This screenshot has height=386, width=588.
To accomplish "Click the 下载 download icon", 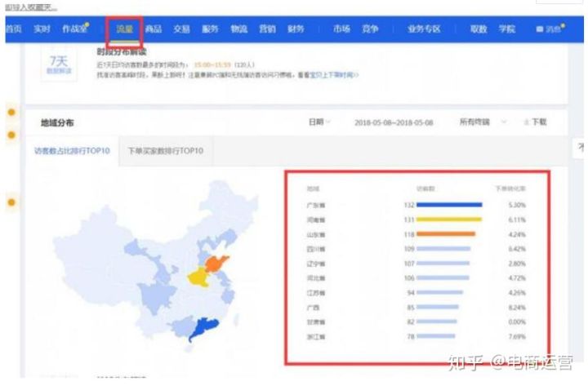I will pyautogui.click(x=534, y=122).
